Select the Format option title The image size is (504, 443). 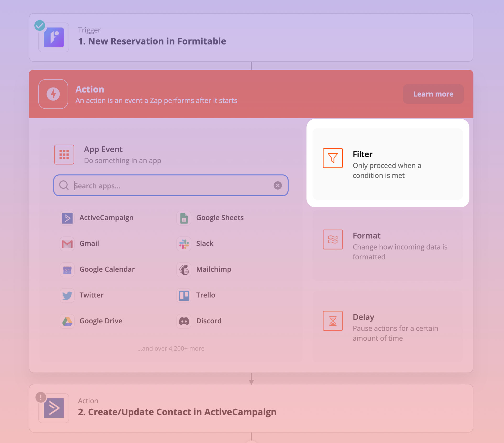pos(366,236)
